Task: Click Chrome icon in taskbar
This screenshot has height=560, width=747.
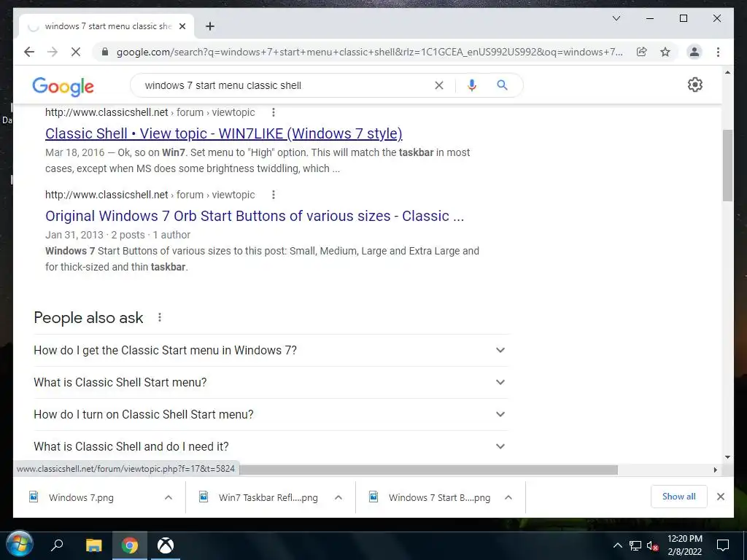Action: coord(130,545)
